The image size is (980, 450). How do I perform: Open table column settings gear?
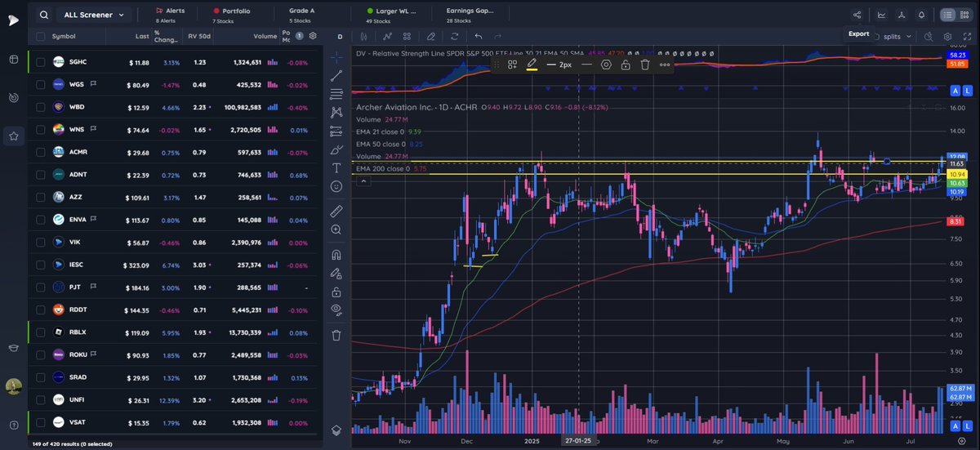tap(312, 37)
